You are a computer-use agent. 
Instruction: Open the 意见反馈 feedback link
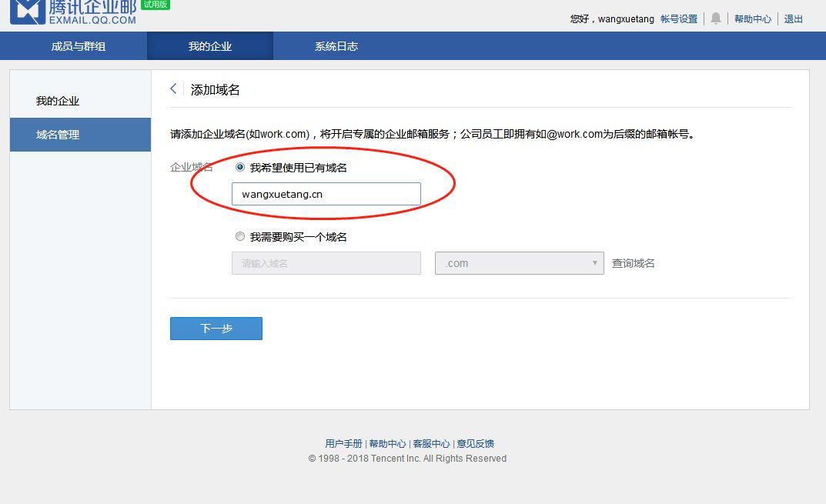(476, 443)
